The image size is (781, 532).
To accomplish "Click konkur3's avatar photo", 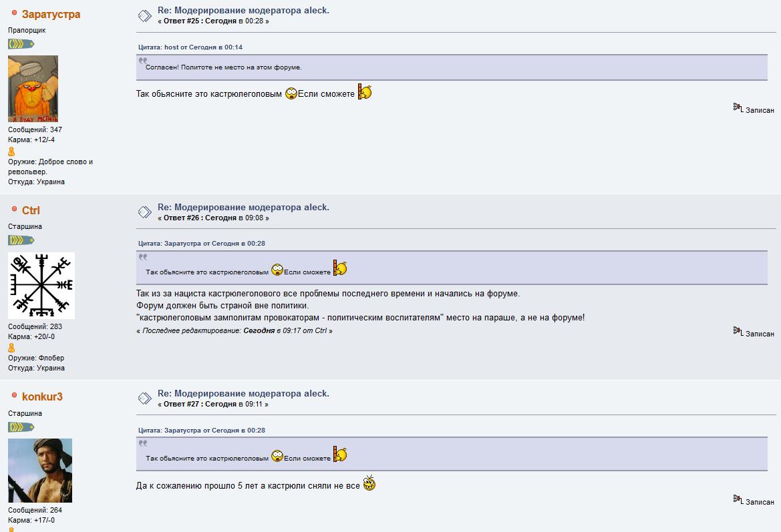I will [40, 471].
